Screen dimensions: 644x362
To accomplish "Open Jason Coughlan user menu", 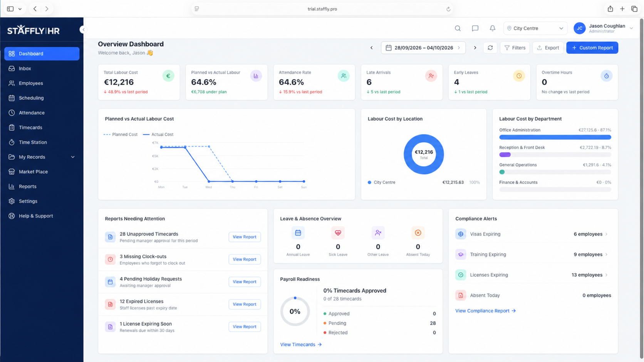I will pyautogui.click(x=603, y=28).
